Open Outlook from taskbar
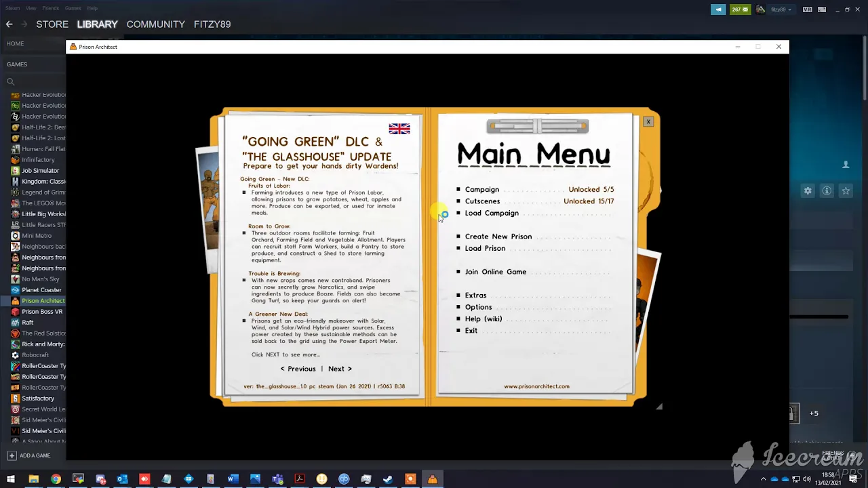The width and height of the screenshot is (868, 488). [122, 479]
